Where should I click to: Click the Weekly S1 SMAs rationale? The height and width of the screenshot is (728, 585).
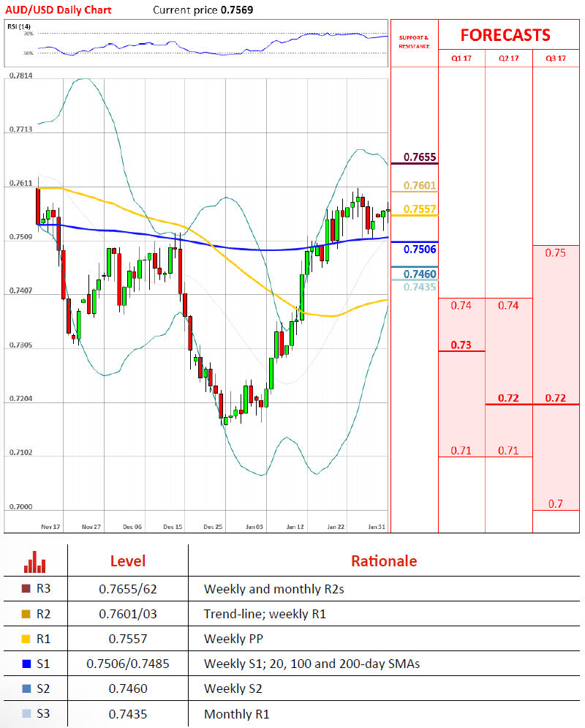click(x=312, y=664)
